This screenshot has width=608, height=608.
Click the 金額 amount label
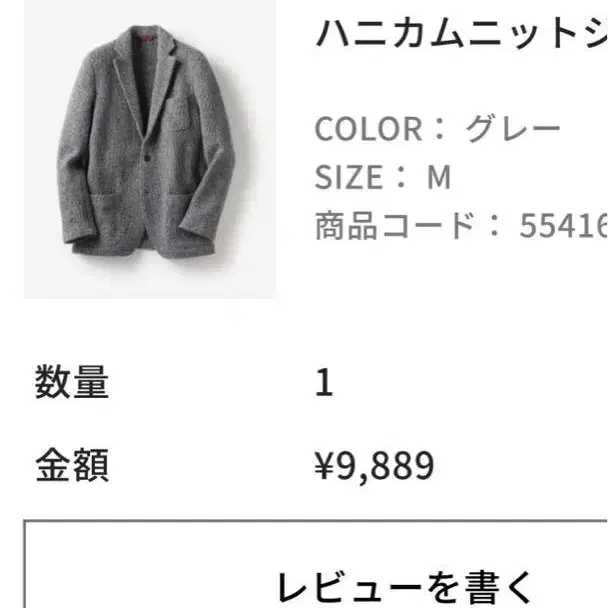72,465
